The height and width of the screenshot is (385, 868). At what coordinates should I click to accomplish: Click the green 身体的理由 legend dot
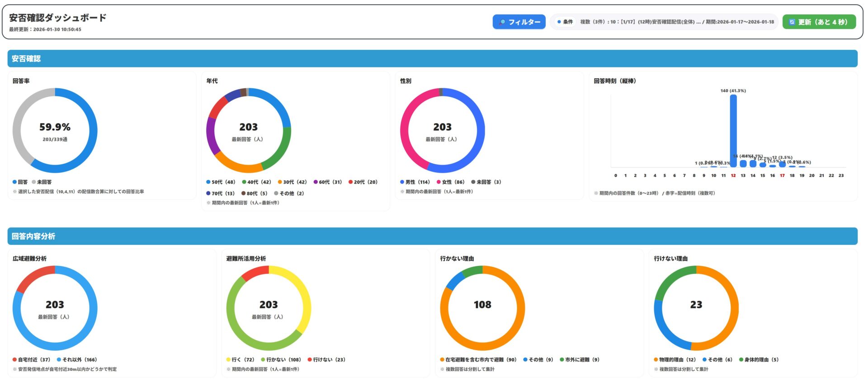tap(741, 360)
